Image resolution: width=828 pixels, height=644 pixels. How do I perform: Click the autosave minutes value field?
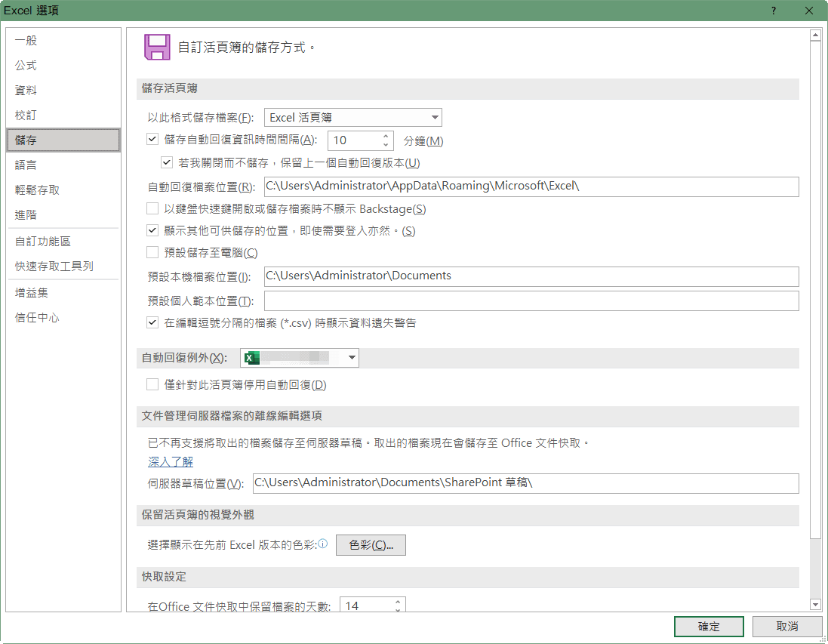click(x=354, y=140)
